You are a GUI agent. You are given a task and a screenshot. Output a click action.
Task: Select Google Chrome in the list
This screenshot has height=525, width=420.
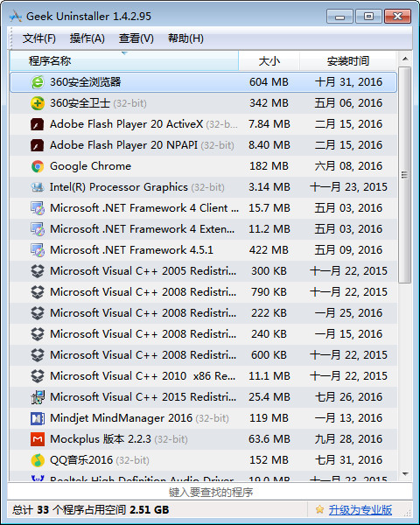(x=90, y=166)
